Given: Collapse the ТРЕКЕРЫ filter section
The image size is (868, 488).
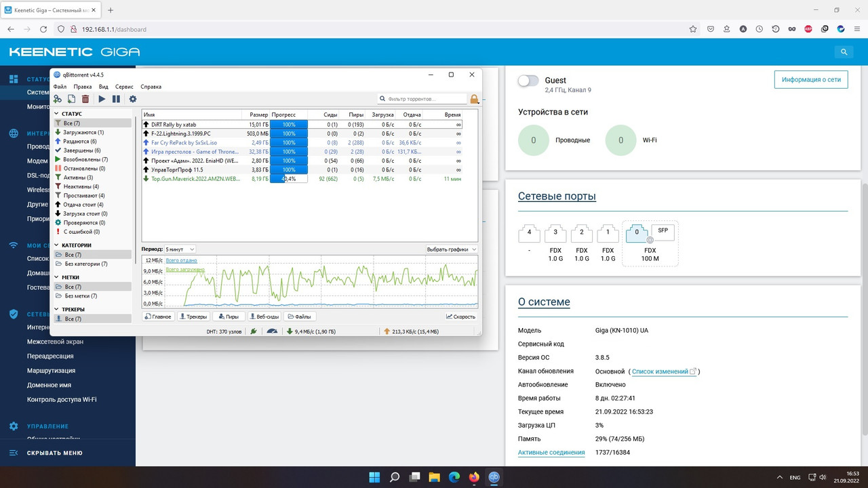Looking at the screenshot, I should tap(57, 309).
